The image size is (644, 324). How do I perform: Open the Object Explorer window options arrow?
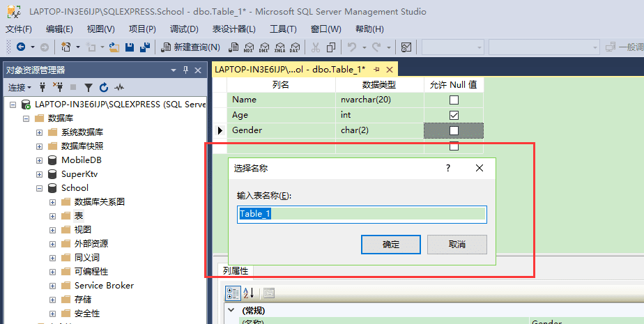pos(174,70)
